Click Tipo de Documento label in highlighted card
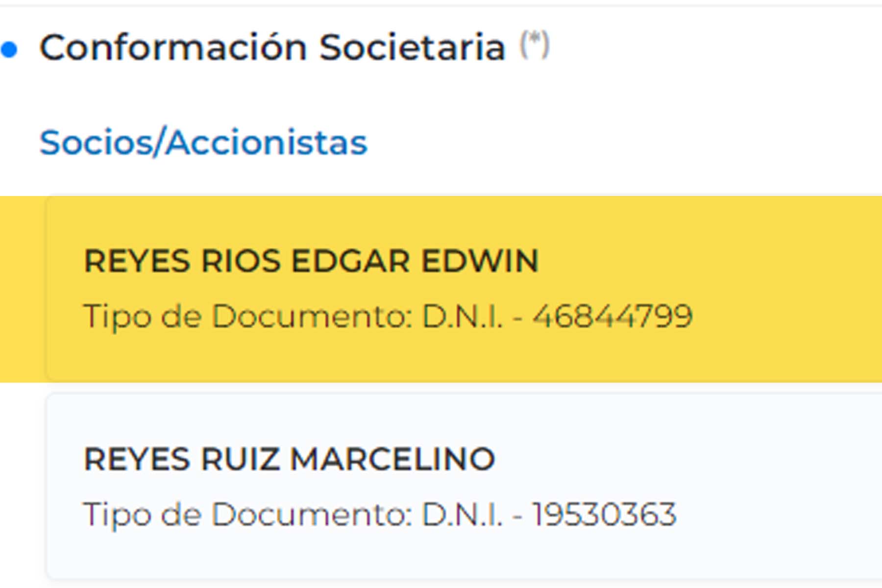 (247, 317)
